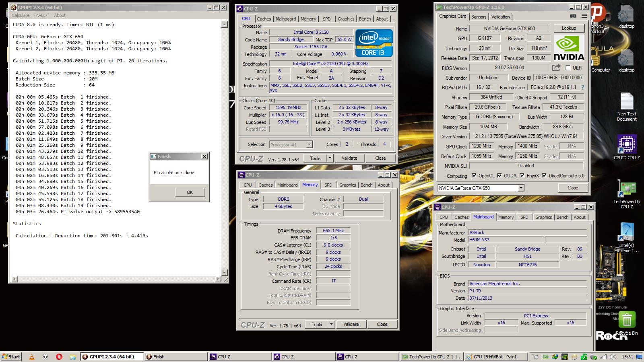
Task: Open the folder icon in quick launch
Action: (72, 356)
